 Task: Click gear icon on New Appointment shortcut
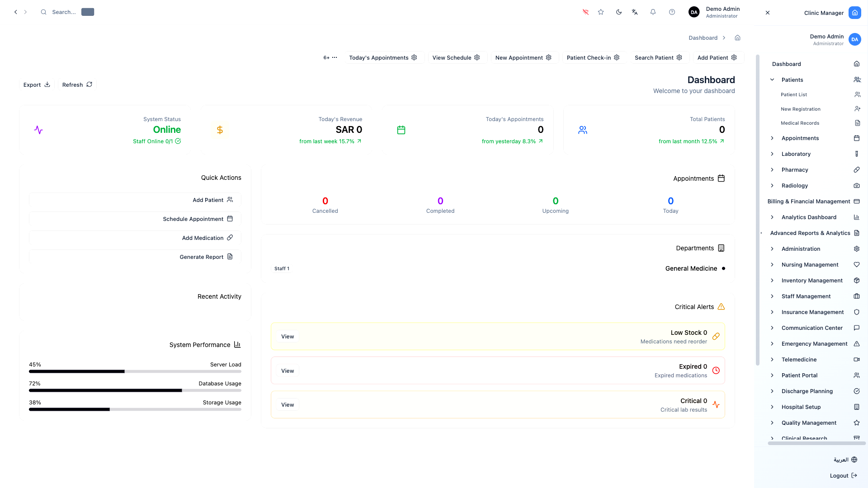549,57
